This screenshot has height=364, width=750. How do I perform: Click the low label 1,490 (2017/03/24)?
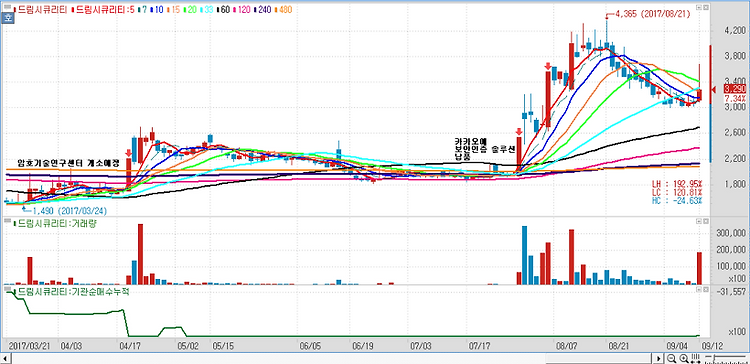[69, 210]
